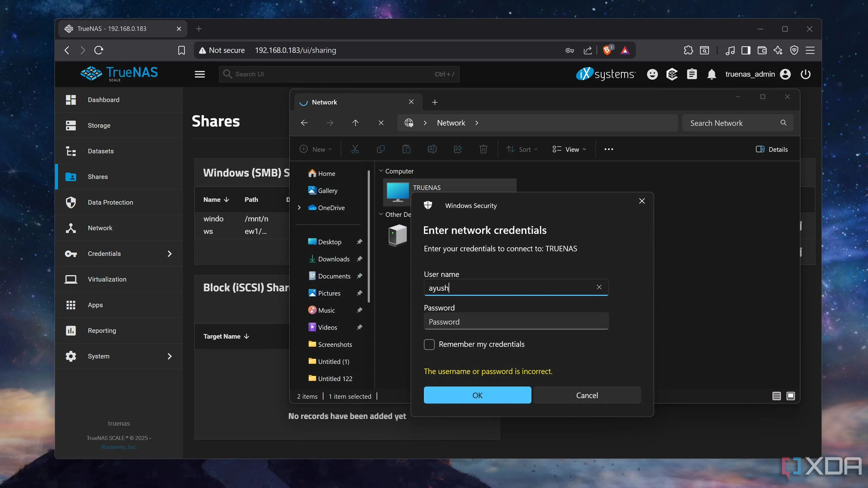Collapse the Other Devices group

pyautogui.click(x=381, y=214)
